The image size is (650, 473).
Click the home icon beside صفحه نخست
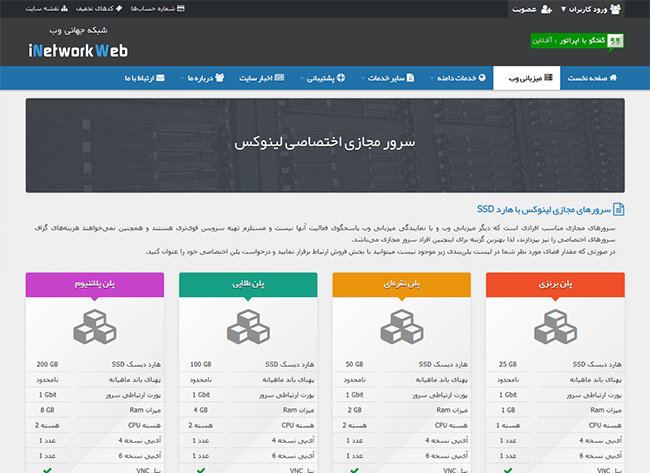[x=613, y=78]
